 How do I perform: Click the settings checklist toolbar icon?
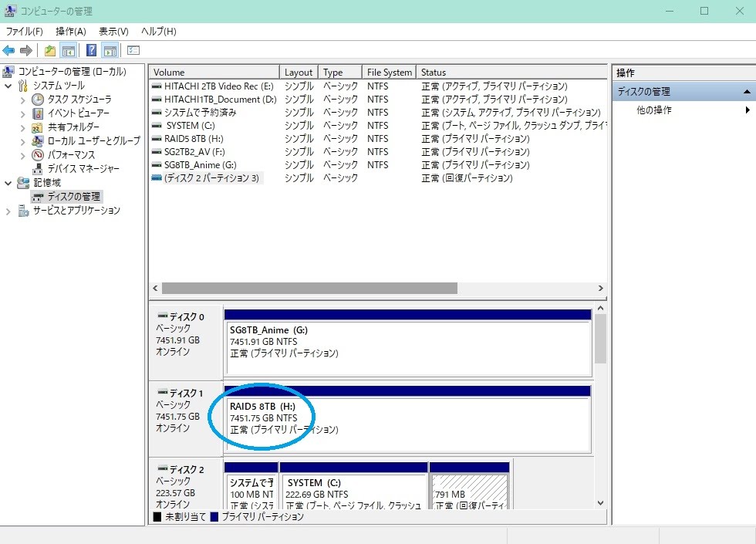click(x=133, y=51)
